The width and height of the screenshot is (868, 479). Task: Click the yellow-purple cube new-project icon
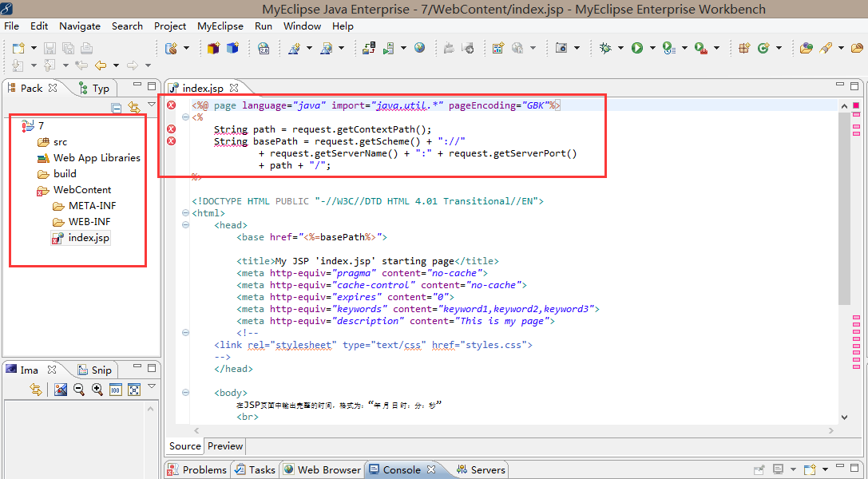coord(213,48)
